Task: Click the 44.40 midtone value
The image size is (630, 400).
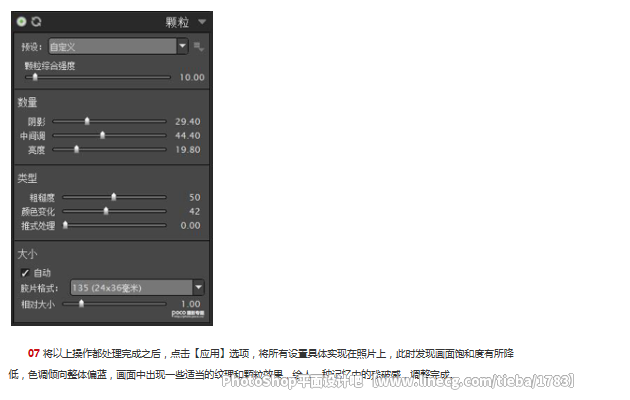Action: [x=188, y=135]
